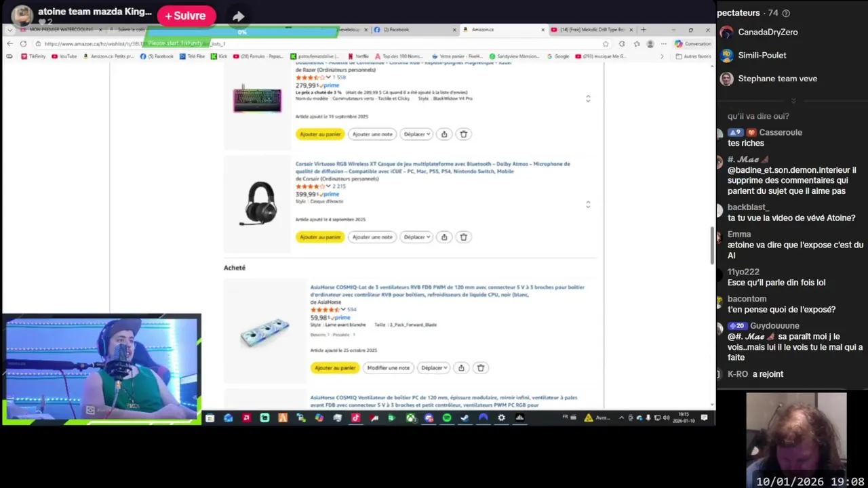The height and width of the screenshot is (488, 868).
Task: Open AsiaHorse fans ratings dropdown
Action: point(343,310)
